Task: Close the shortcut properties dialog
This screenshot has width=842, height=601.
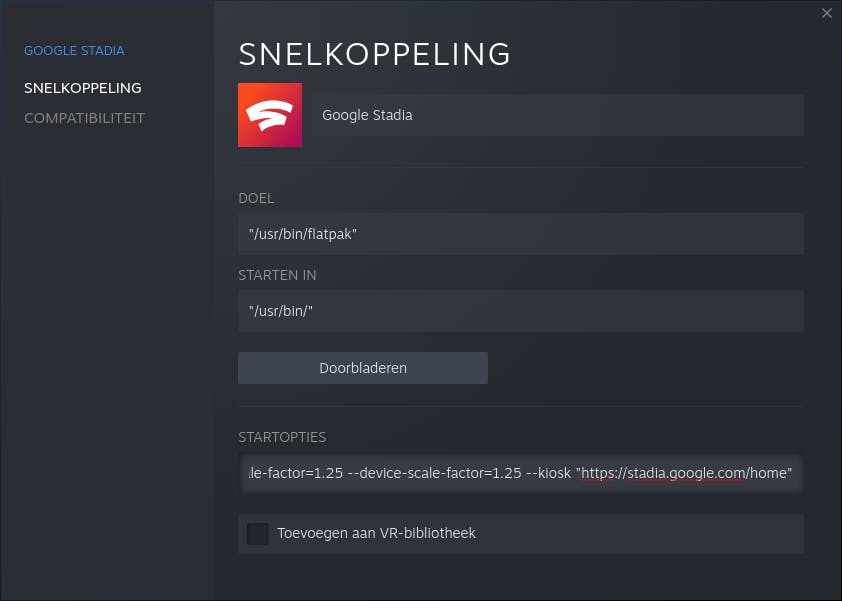Action: 826,13
